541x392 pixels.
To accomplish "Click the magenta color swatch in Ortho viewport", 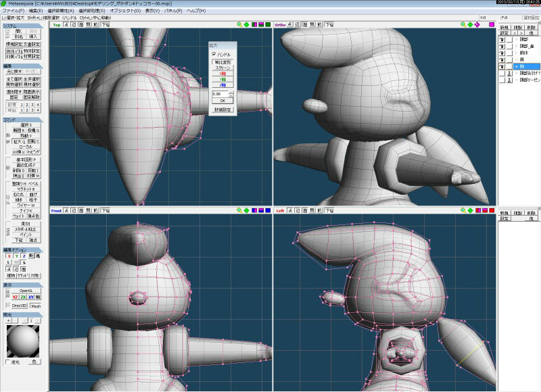I will click(492, 24).
